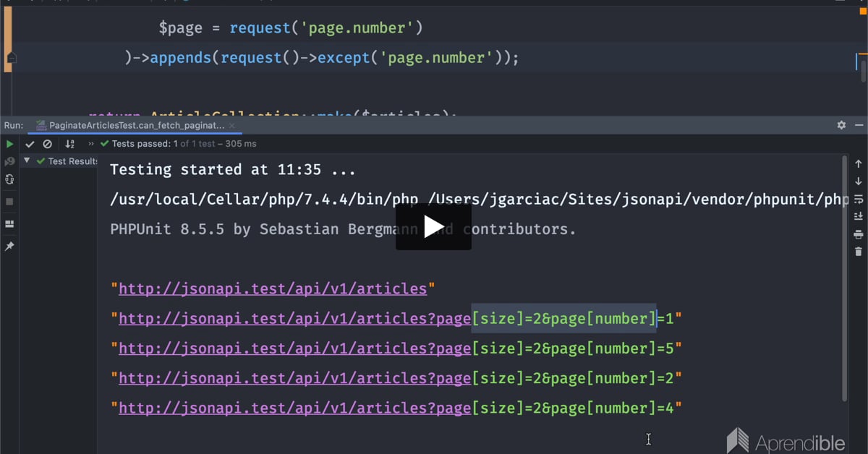Rerun tests with the green Run icon
This screenshot has height=454, width=868.
click(9, 144)
